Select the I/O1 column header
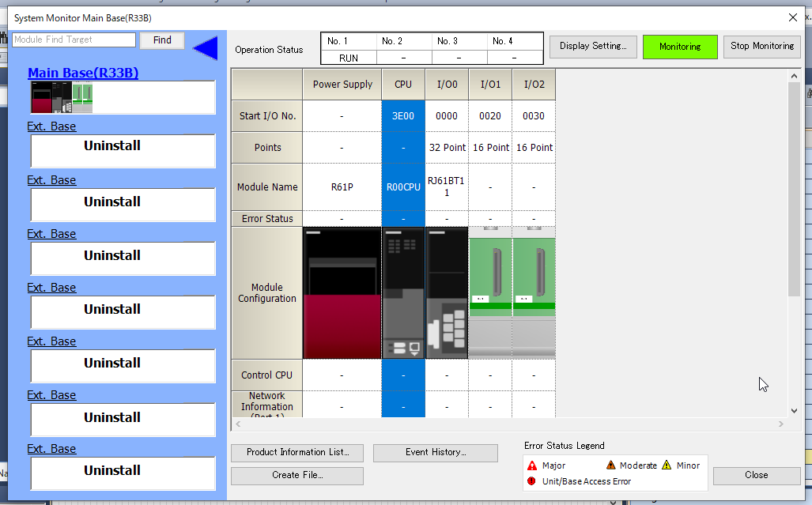 490,85
